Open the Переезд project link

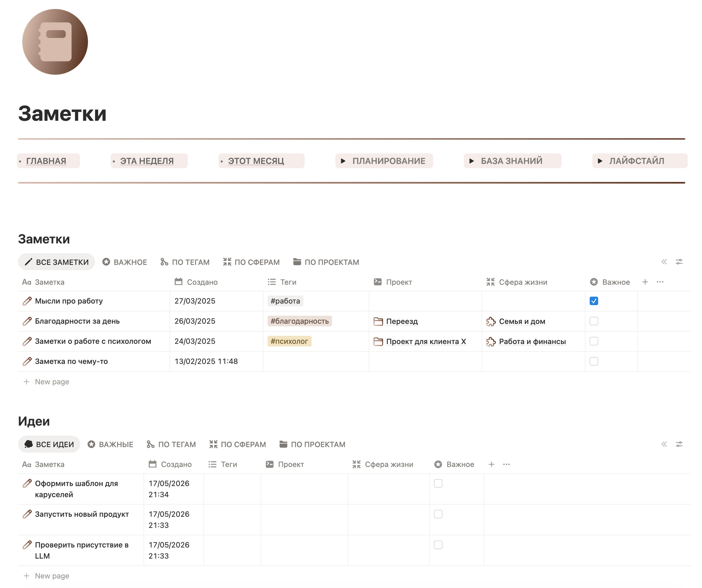point(402,321)
